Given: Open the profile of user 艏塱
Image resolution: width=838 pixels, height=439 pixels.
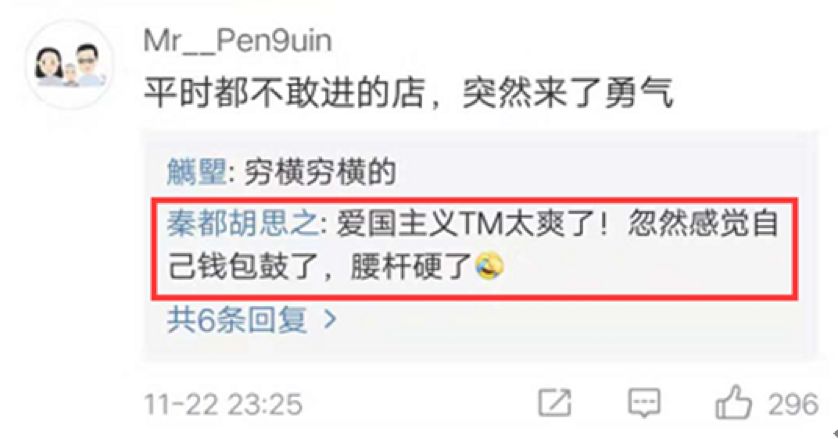Looking at the screenshot, I should 196,172.
